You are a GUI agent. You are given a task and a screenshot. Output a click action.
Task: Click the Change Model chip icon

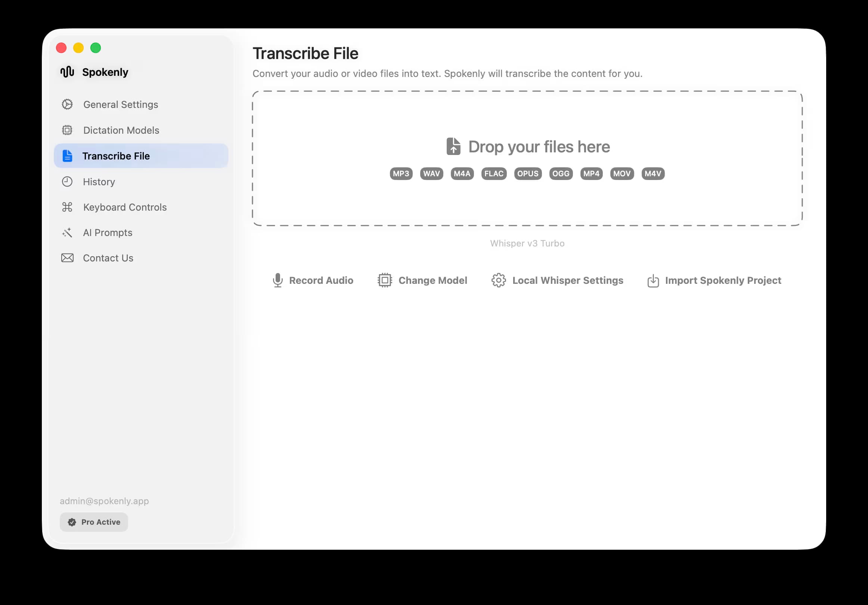385,280
